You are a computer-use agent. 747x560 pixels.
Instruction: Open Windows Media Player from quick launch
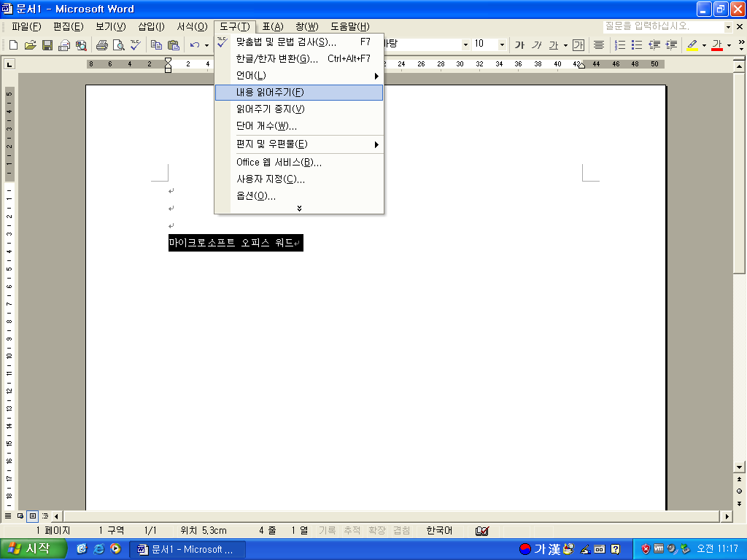pyautogui.click(x=115, y=548)
